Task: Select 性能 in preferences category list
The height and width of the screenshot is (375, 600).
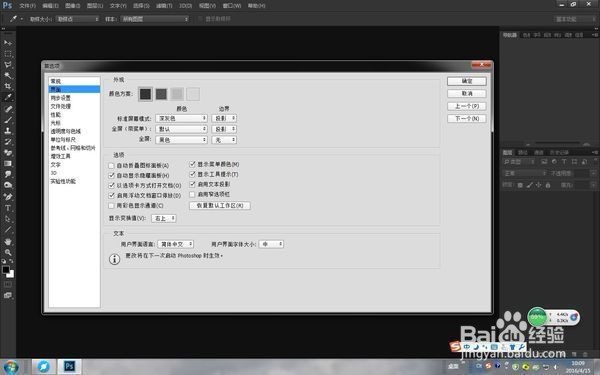Action: [56, 114]
